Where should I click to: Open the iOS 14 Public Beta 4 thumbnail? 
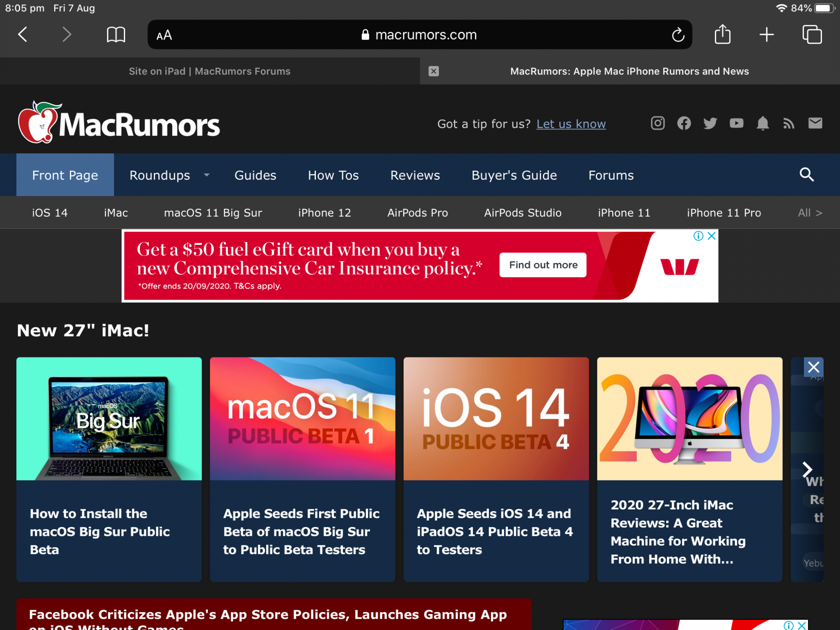click(x=496, y=418)
